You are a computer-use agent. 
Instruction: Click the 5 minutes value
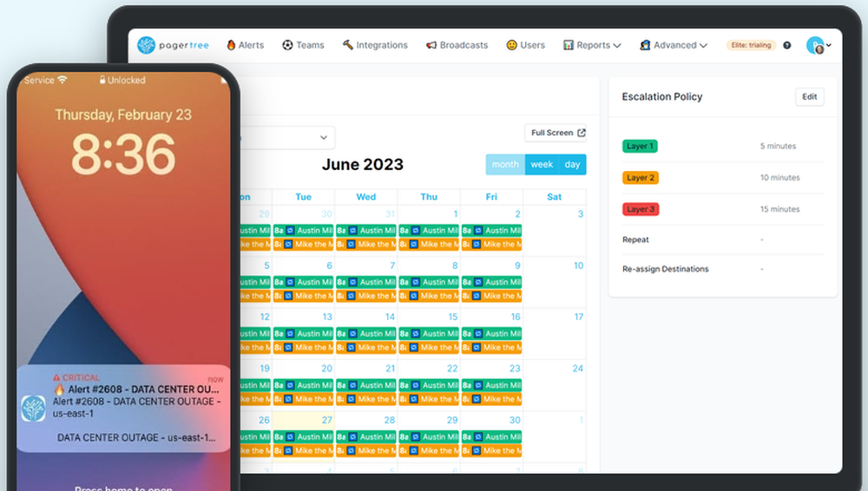pyautogui.click(x=778, y=146)
